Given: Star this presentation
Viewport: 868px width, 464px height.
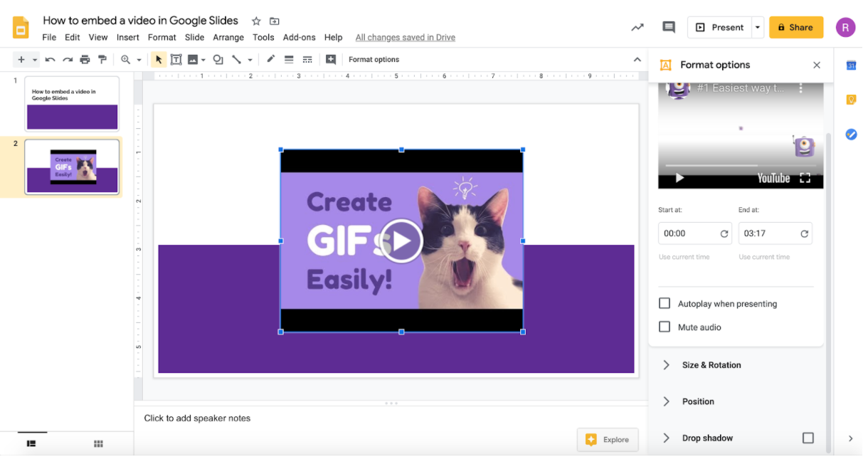Looking at the screenshot, I should (256, 21).
